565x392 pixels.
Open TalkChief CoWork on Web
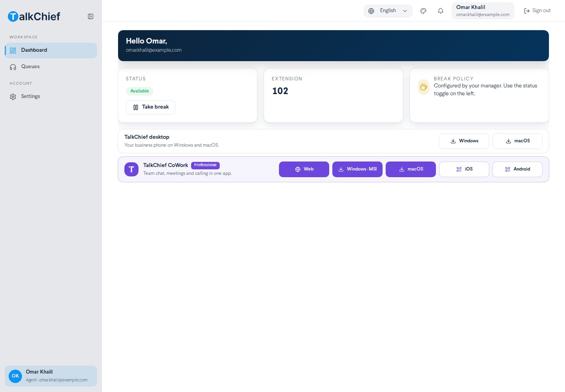[304, 169]
